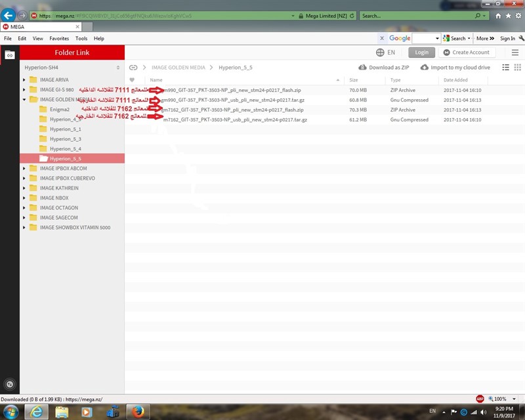Sort files by Size column
This screenshot has height=420, width=525.
pos(354,80)
